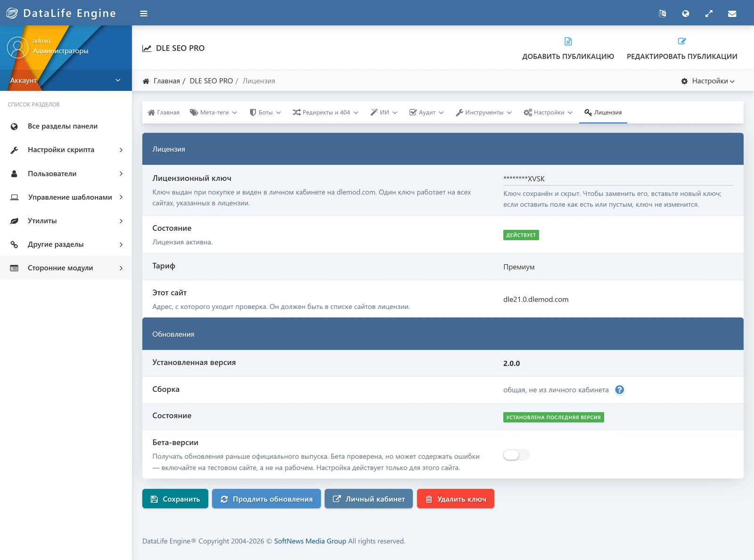
Task: Open the ИИ dropdown tab
Action: click(384, 112)
